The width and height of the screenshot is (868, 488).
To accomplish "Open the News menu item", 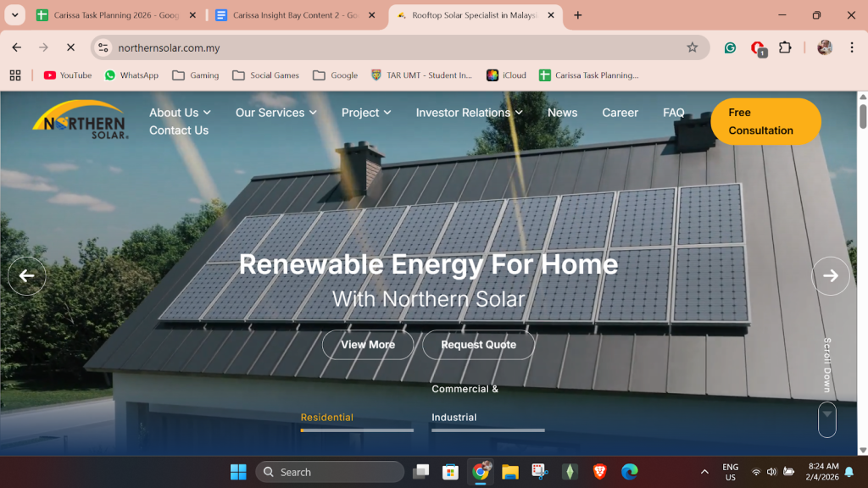I will tap(562, 112).
